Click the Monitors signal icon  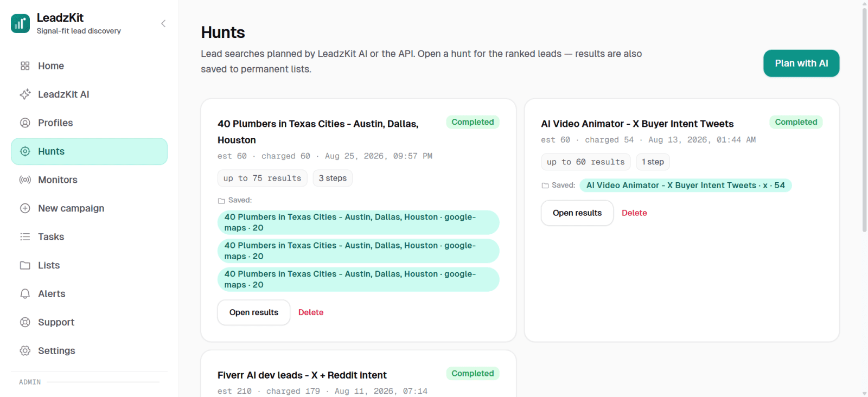[25, 180]
